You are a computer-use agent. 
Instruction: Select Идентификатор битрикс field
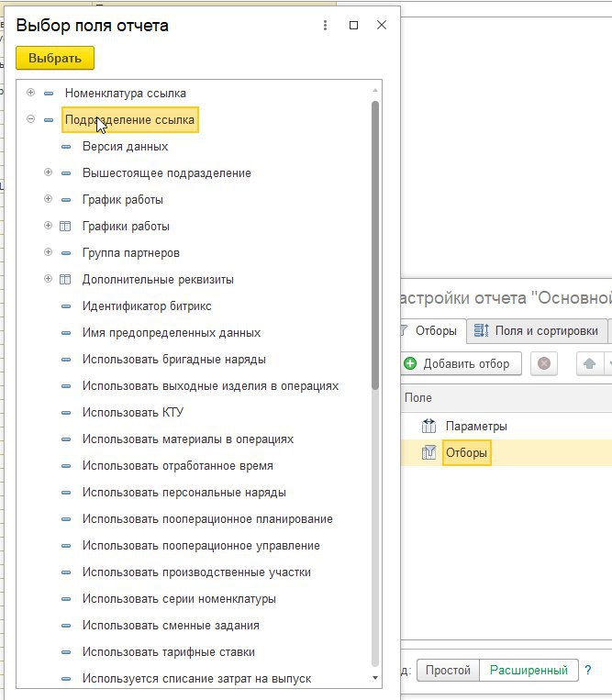[147, 306]
